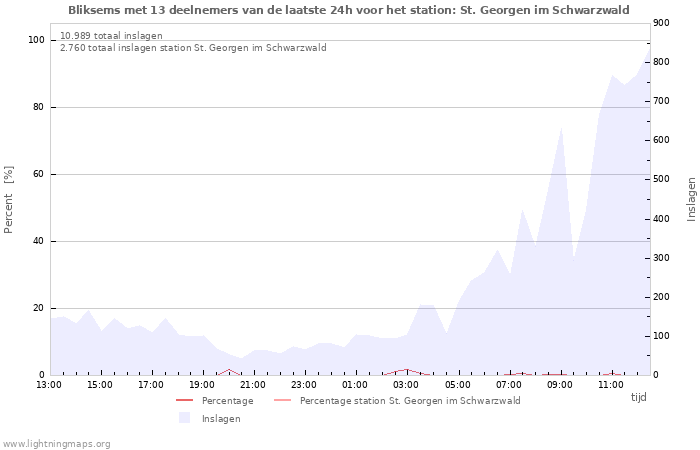Select the Percentage legend label
Image resolution: width=700 pixels, height=450 pixels.
click(x=227, y=401)
